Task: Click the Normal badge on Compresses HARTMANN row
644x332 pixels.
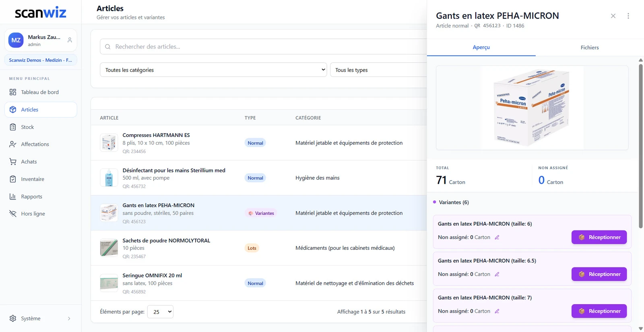Action: click(x=255, y=143)
